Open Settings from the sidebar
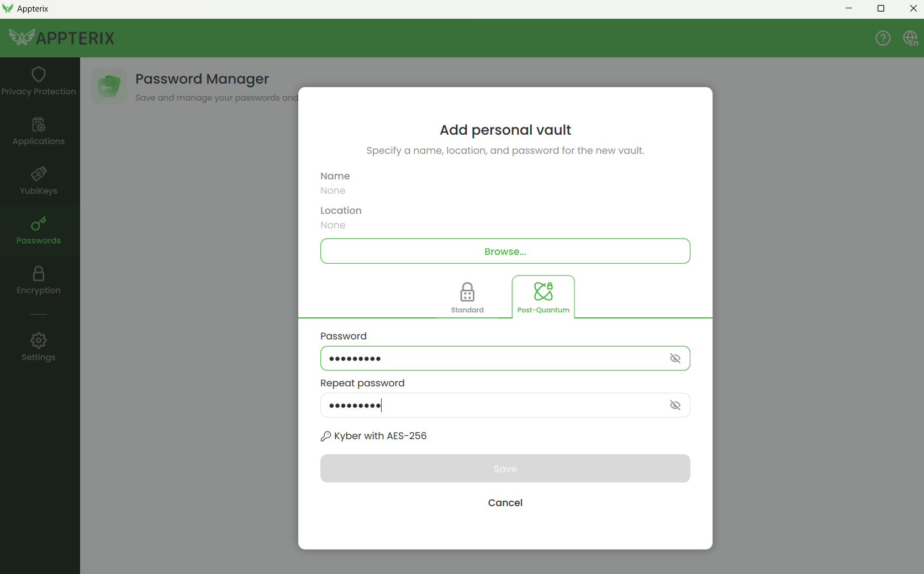 pyautogui.click(x=39, y=347)
